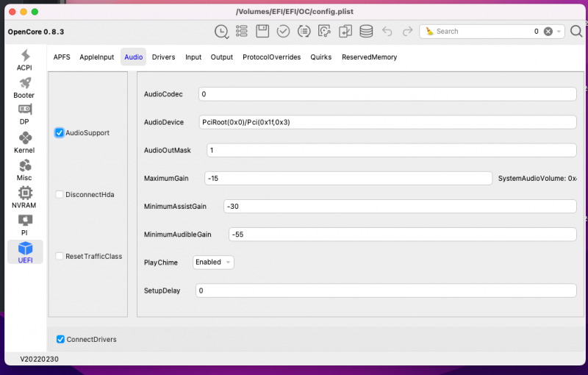Open the database stack toolbar icon
The width and height of the screenshot is (588, 375).
click(x=366, y=31)
